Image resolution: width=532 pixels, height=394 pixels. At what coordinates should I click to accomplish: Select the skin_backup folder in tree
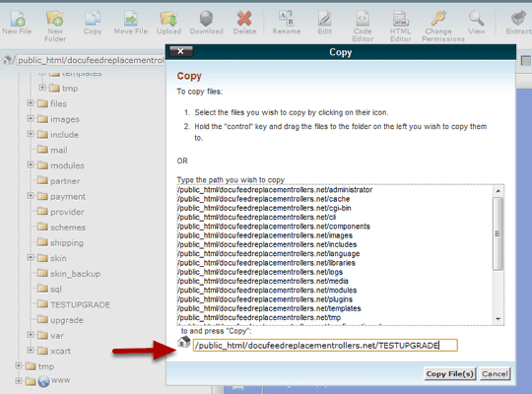[69, 274]
